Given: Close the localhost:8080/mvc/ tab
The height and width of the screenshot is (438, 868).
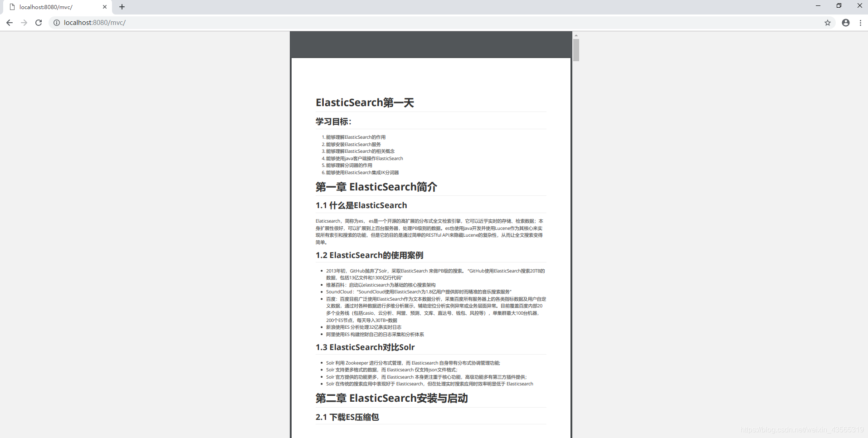Looking at the screenshot, I should (x=105, y=7).
